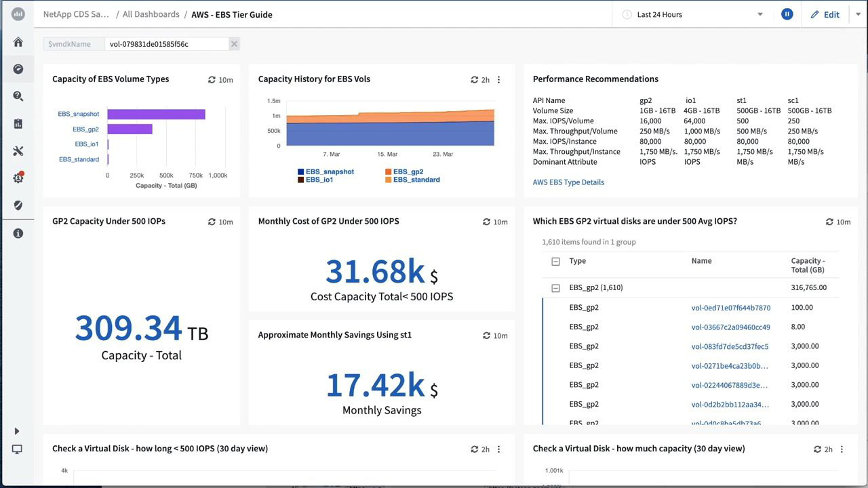Image resolution: width=868 pixels, height=488 pixels.
Task: Select the AWS - EBS Tier Guide breadcrumb
Action: coord(231,14)
